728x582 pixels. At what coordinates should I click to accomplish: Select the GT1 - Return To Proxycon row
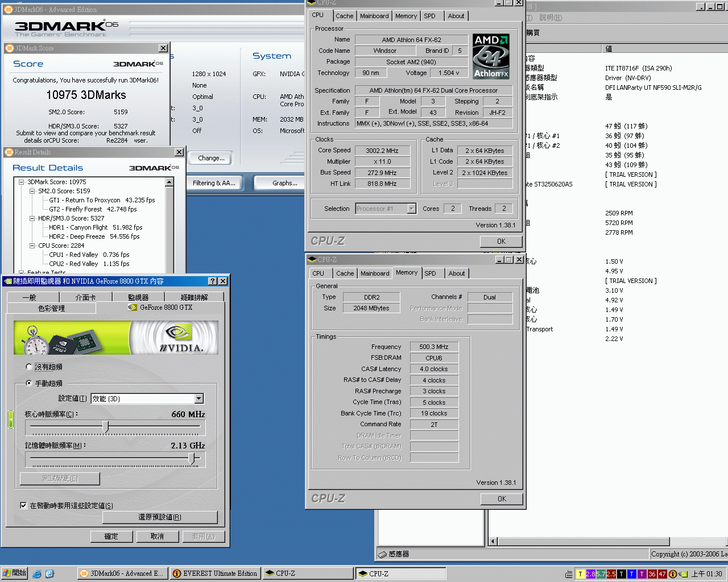[x=102, y=200]
